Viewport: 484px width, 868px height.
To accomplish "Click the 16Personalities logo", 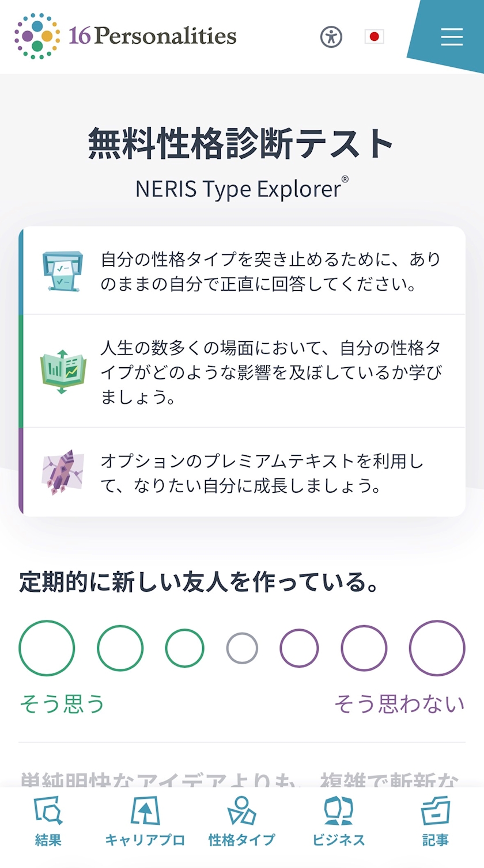I will click(x=126, y=36).
